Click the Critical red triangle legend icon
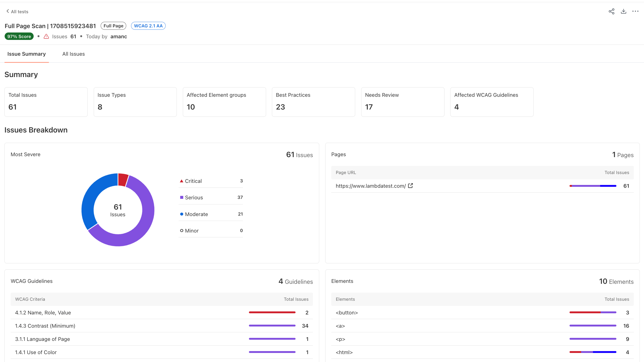644x362 pixels. 181,181
